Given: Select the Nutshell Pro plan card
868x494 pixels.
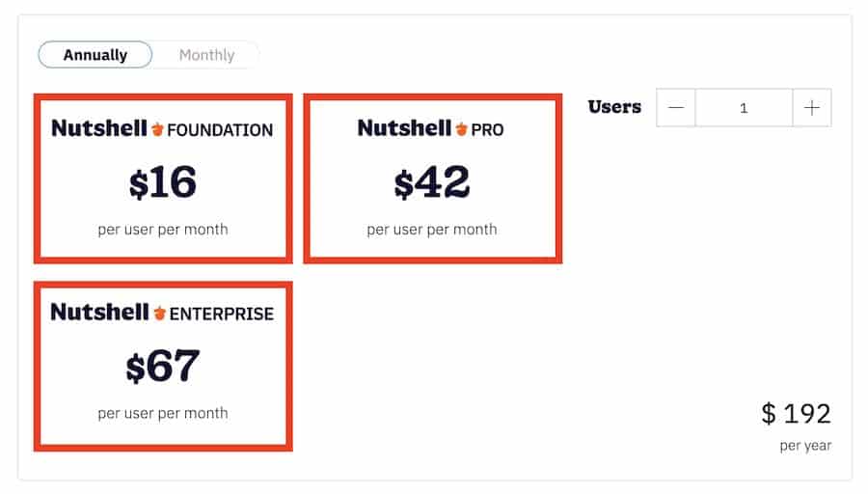Looking at the screenshot, I should click(x=432, y=178).
